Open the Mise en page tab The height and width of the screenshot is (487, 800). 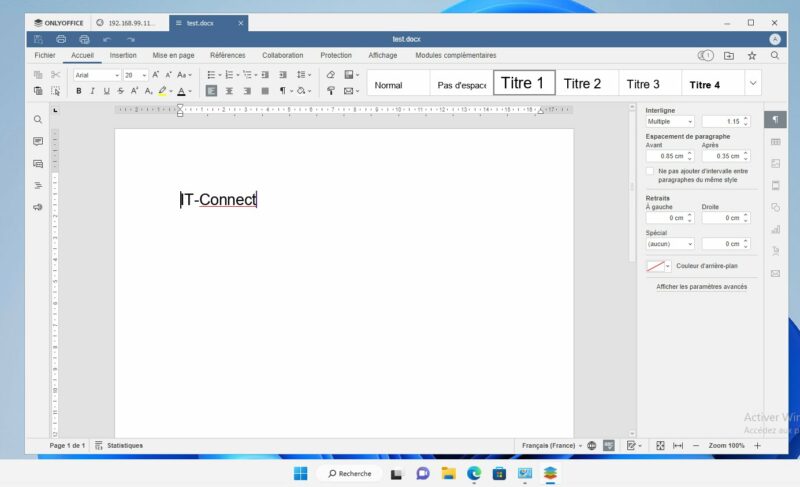173,55
